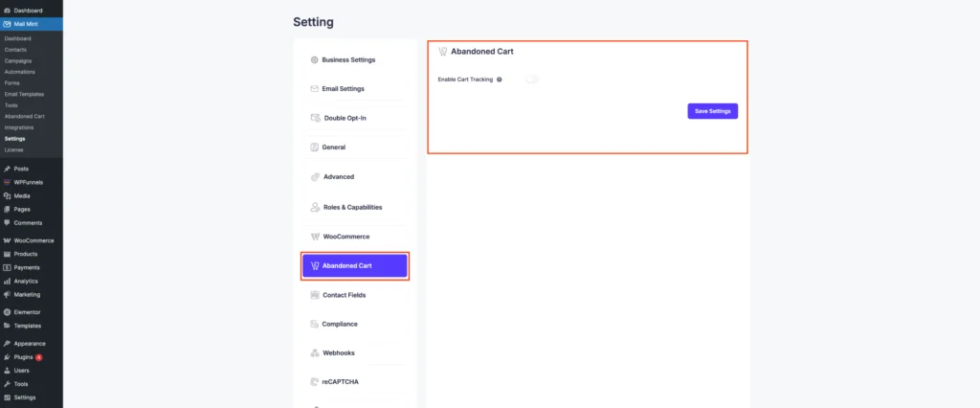980x408 pixels.
Task: Click the reCAPTCHA icon
Action: click(315, 382)
